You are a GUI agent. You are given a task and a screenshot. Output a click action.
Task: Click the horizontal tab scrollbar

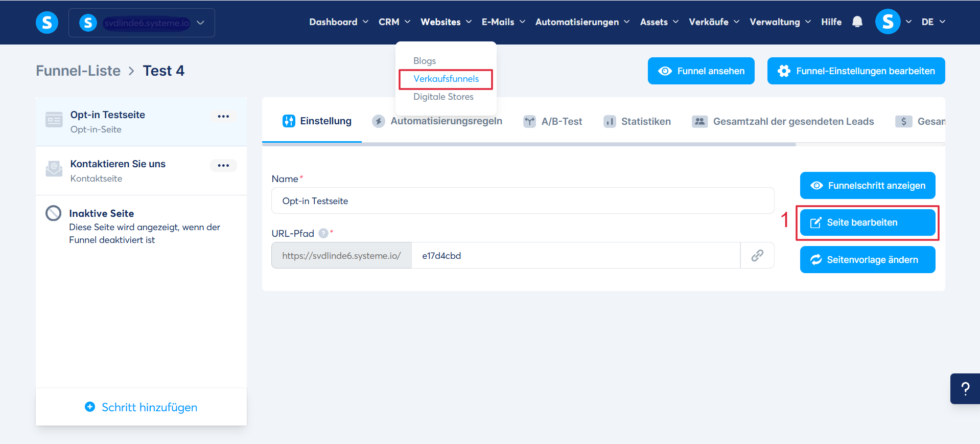(529, 145)
